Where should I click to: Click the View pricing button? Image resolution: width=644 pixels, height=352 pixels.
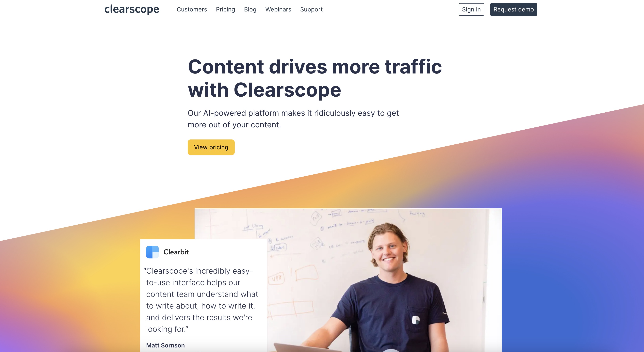point(211,147)
